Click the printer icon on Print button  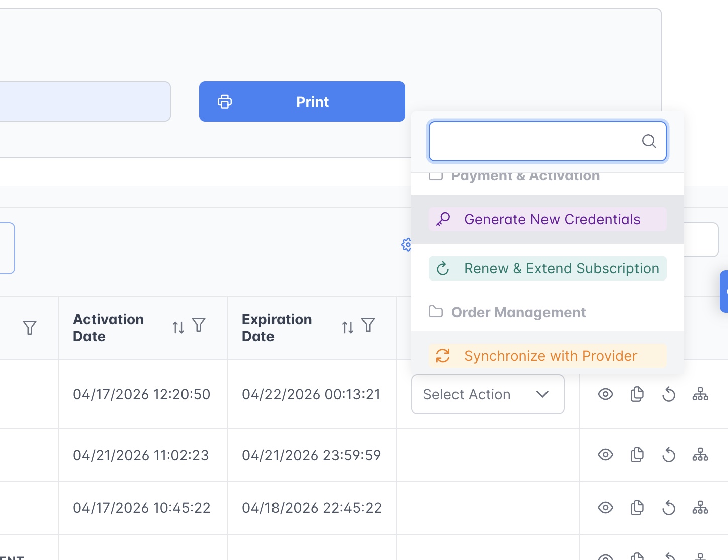(225, 102)
